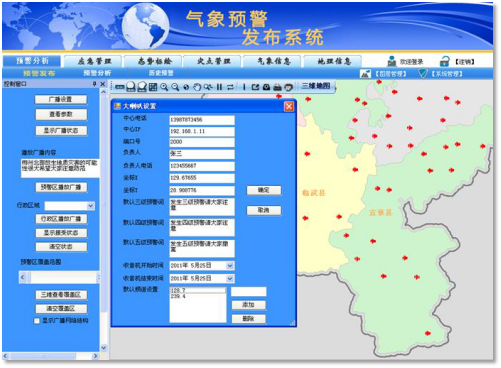The image size is (501, 368).
Task: Open the 气象信息 tab
Action: (x=274, y=61)
